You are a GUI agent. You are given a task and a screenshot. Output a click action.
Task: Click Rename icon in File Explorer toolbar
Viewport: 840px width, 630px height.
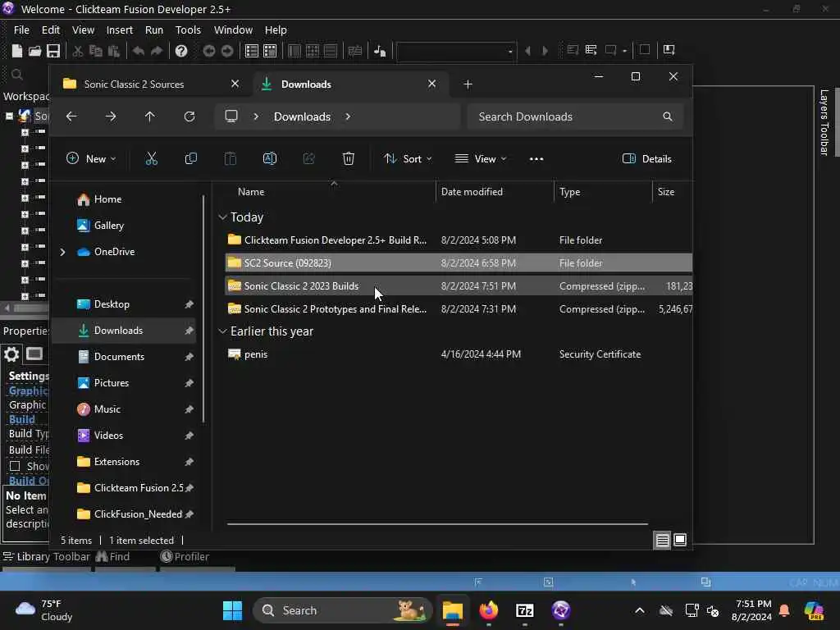click(269, 158)
